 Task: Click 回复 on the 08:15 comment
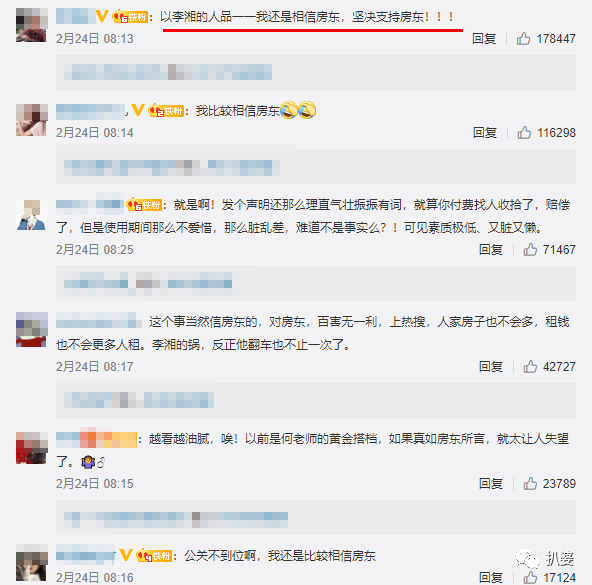point(491,483)
